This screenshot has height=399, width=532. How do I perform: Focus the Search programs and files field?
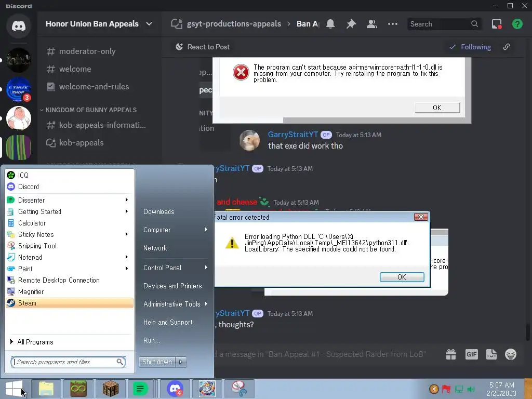pos(69,362)
